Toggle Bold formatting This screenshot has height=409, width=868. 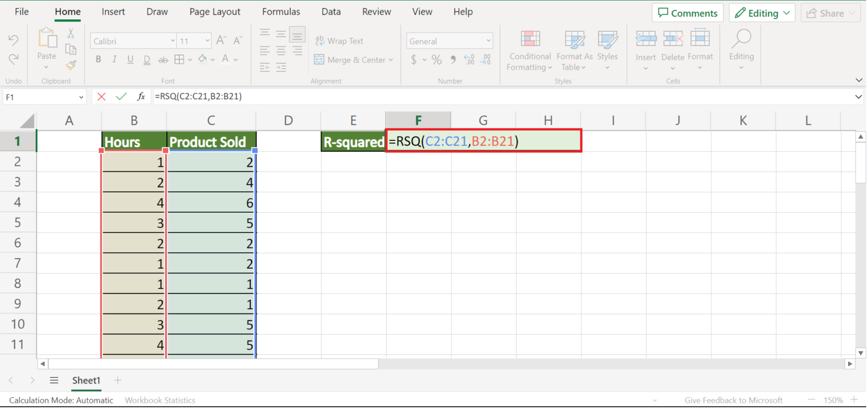pyautogui.click(x=98, y=59)
